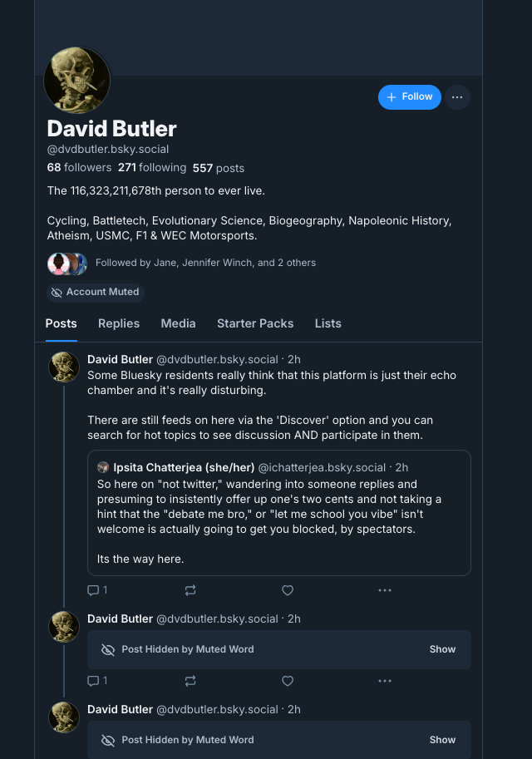This screenshot has width=532, height=759.
Task: Like the first post about echo chambers
Action: 288,590
